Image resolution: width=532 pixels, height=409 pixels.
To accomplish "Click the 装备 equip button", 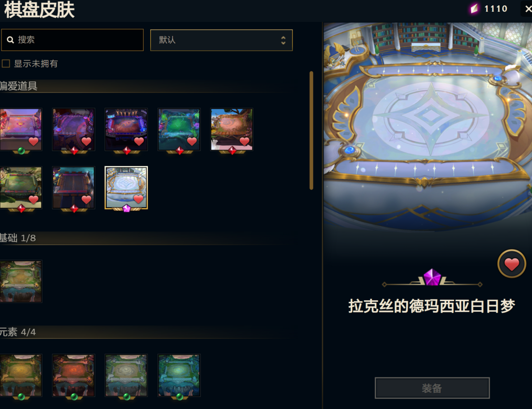I will click(432, 388).
